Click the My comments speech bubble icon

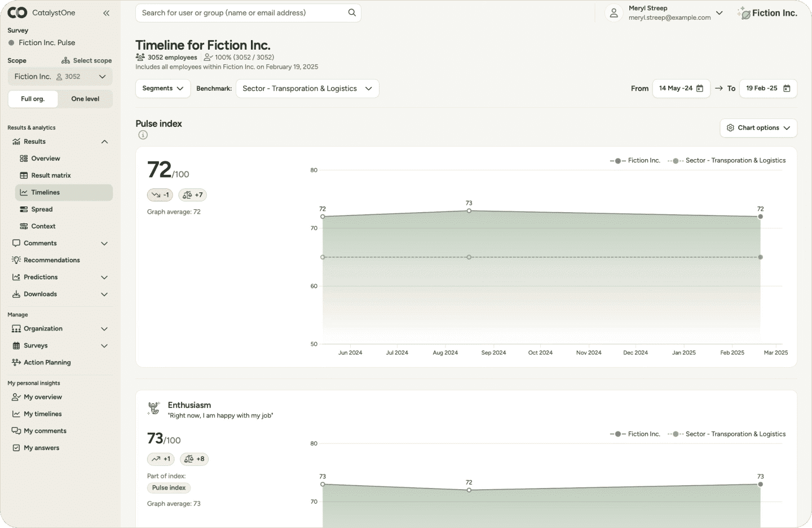pyautogui.click(x=16, y=431)
